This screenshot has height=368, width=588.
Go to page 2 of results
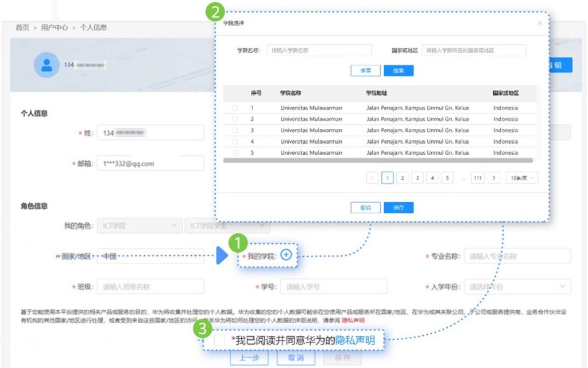tap(403, 178)
